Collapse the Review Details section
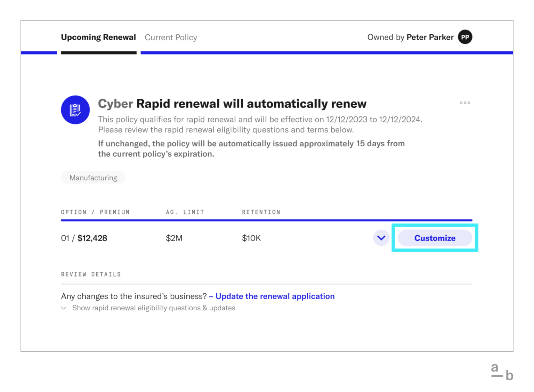534x392 pixels. (91, 274)
